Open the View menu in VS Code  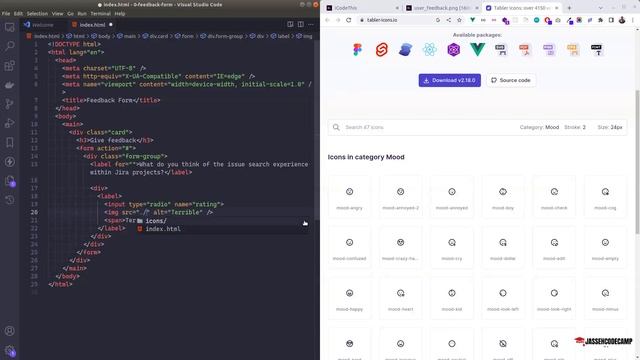tap(58, 13)
